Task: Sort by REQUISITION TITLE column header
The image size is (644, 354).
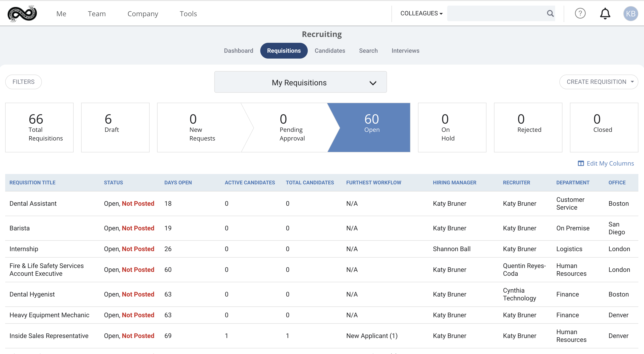Action: click(x=33, y=182)
